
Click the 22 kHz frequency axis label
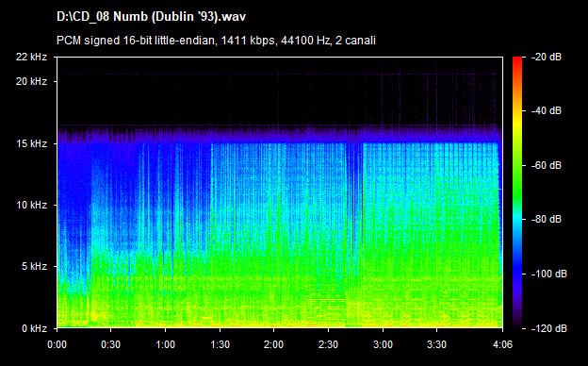tap(31, 57)
